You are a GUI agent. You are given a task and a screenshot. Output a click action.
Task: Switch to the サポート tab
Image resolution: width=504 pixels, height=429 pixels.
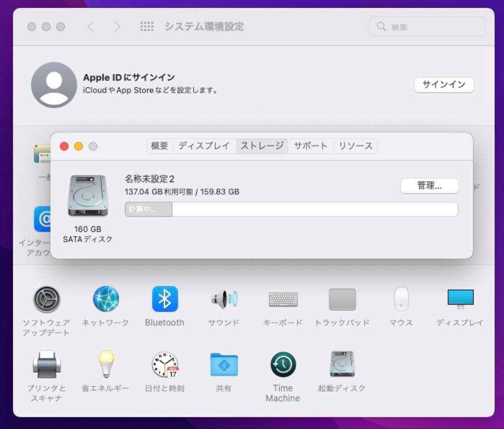[311, 146]
